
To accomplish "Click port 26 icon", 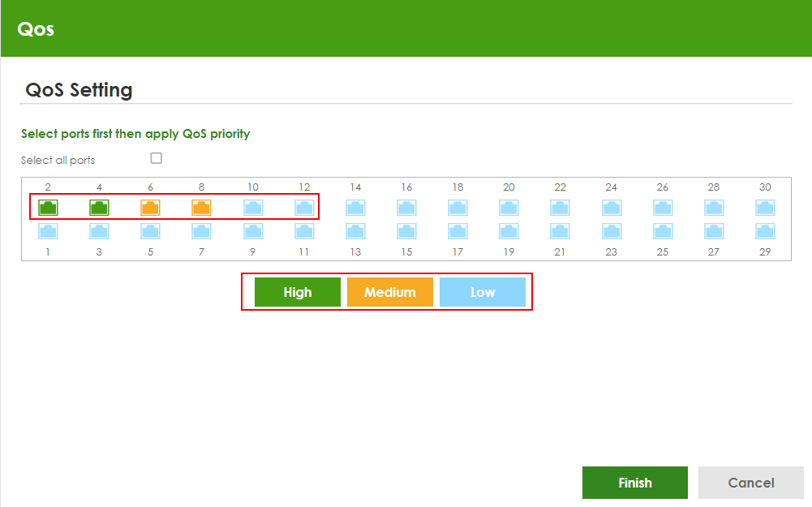I will (663, 208).
